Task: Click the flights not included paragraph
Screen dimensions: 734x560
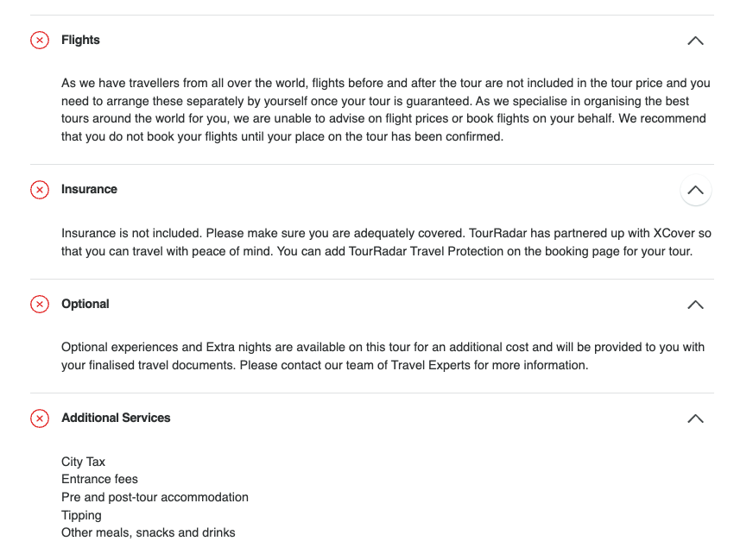Action: point(386,110)
